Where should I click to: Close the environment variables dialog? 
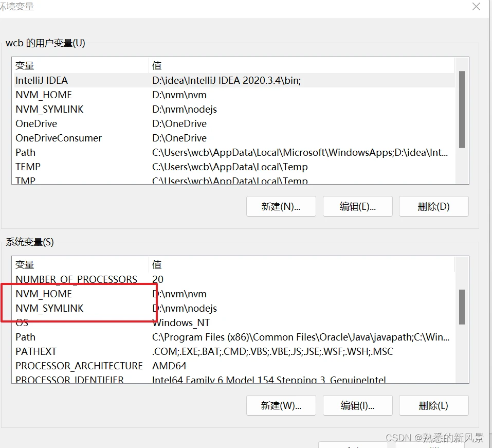(x=476, y=6)
